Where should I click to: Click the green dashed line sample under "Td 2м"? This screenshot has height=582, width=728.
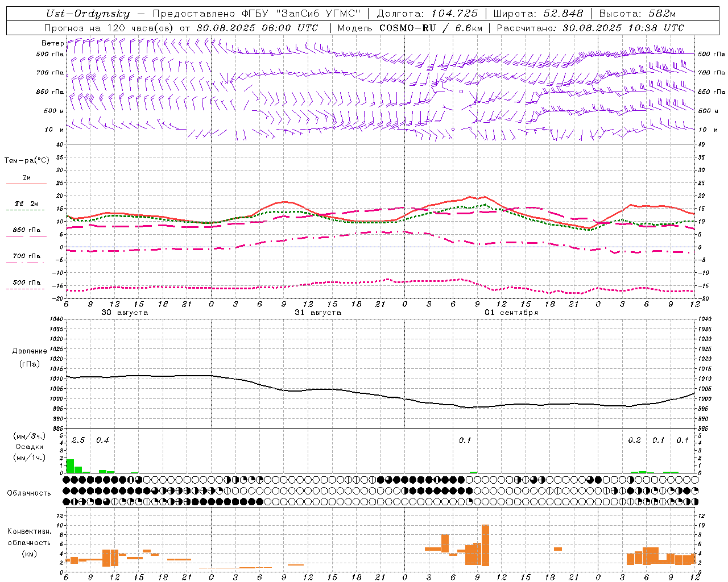(x=25, y=210)
